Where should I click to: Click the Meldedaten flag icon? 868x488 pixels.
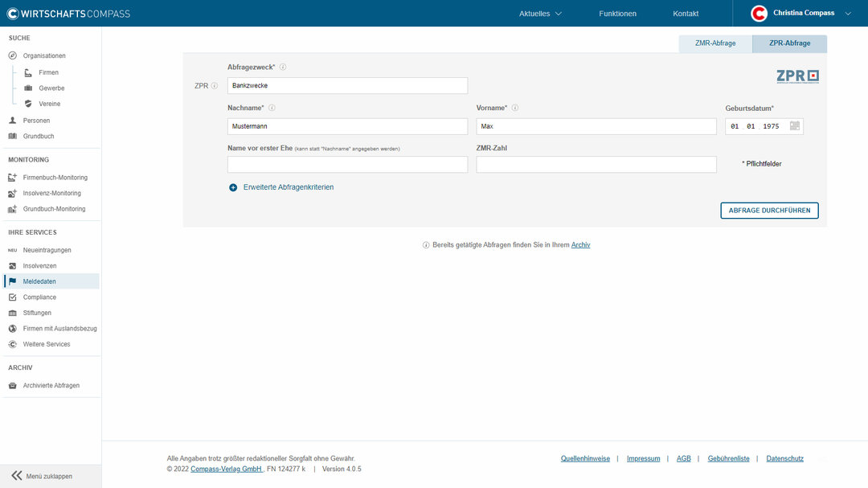coord(13,281)
